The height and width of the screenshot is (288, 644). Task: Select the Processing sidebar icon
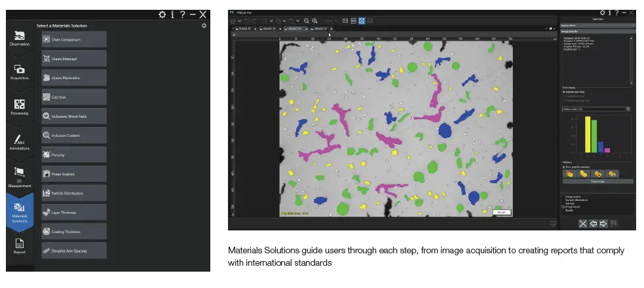point(19,107)
